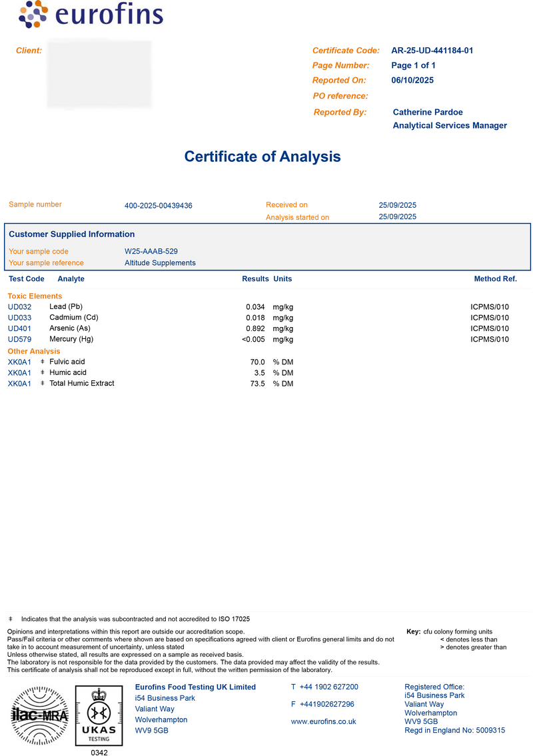Click the double dagger beside Total Humic Extract
The image size is (533, 756).
[43, 383]
